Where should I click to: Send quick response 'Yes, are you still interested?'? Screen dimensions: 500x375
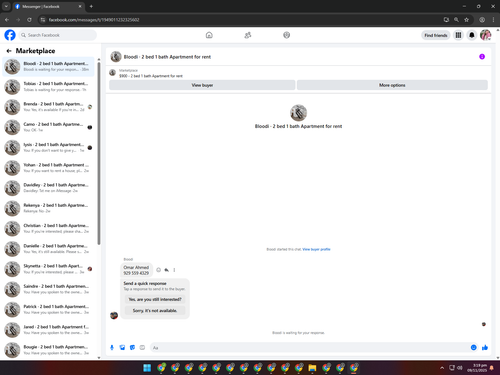155,299
